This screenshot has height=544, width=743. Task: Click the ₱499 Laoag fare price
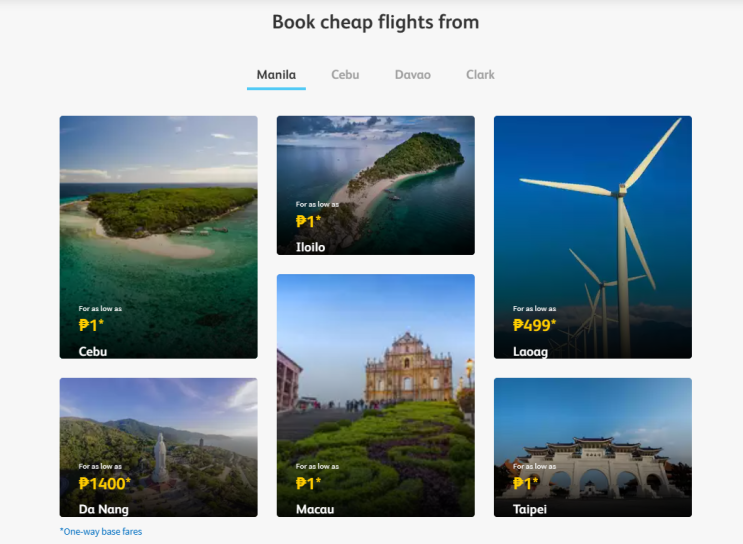pyautogui.click(x=534, y=325)
